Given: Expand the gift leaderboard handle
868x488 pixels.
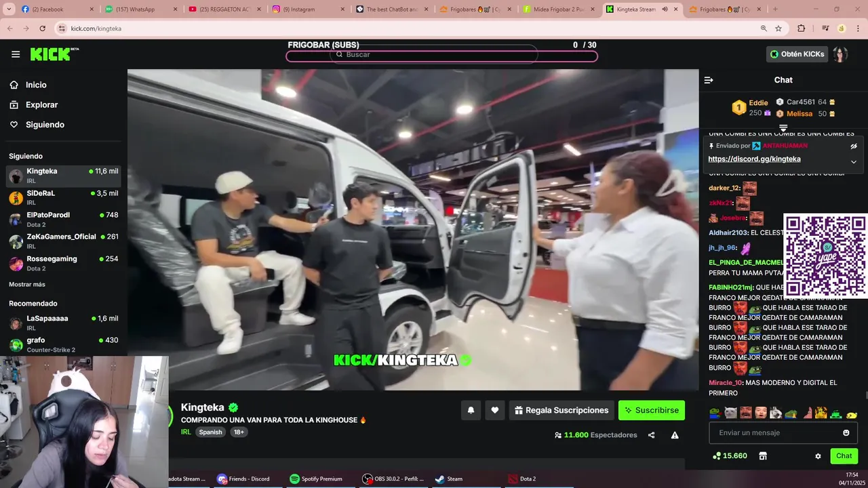Looking at the screenshot, I should click(783, 127).
